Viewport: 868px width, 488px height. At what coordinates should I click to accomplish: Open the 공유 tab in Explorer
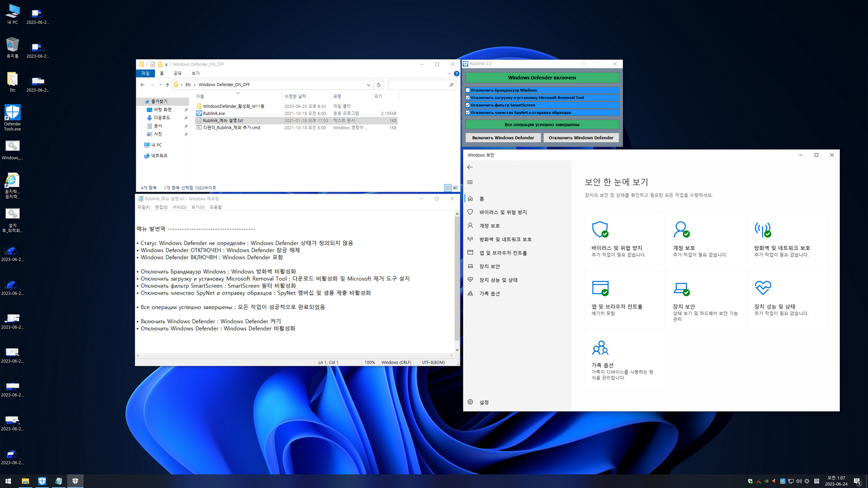(178, 74)
